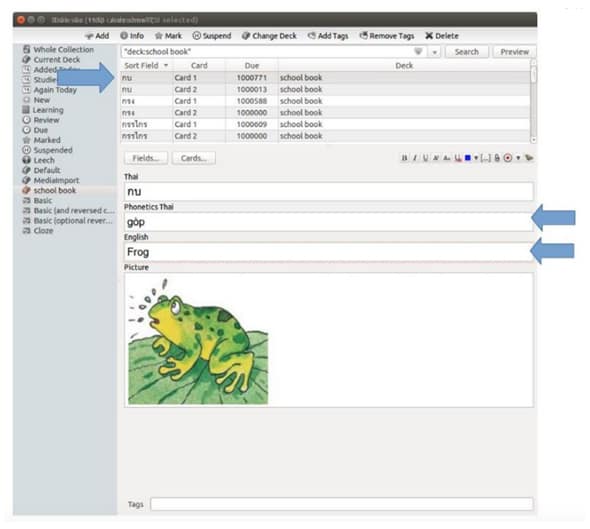590x529 pixels.
Task: Click the card list vertical scrollbar
Action: pos(533,102)
